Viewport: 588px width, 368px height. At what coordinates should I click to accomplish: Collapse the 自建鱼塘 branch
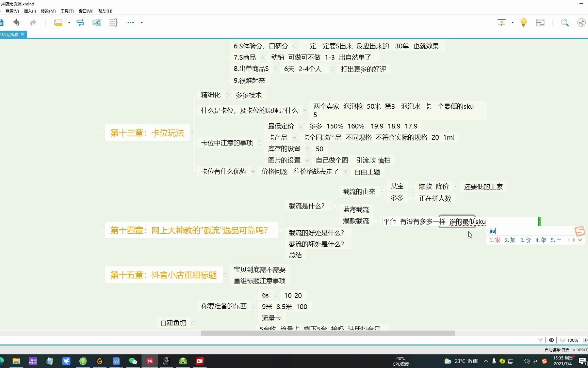click(x=193, y=322)
